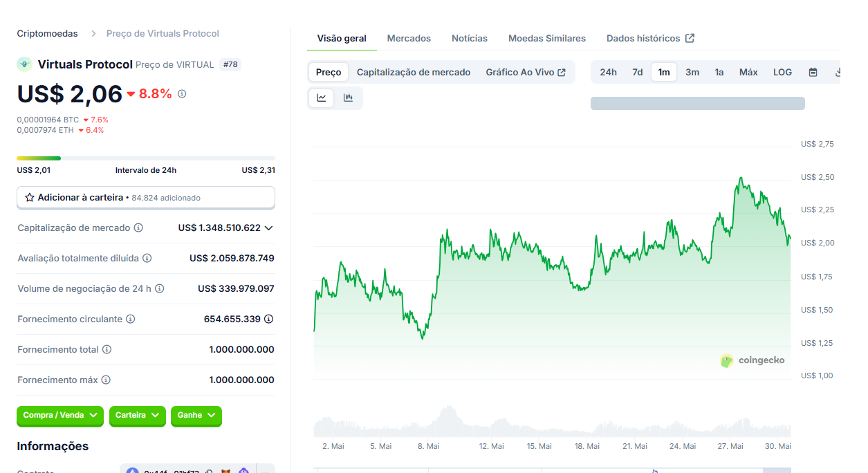Click the star icon in Adicionar à carteira
The height and width of the screenshot is (473, 868).
click(x=30, y=198)
